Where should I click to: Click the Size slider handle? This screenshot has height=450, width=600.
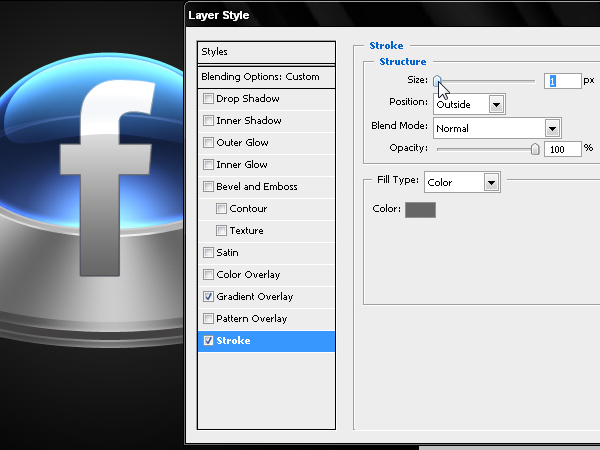coord(437,81)
